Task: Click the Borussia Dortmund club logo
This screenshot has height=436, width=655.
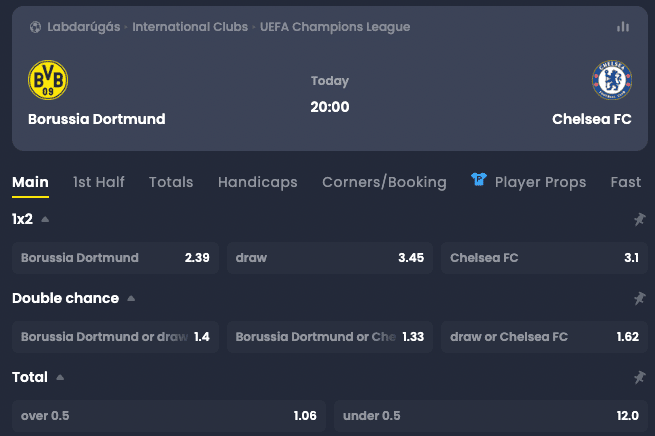Action: [x=48, y=80]
